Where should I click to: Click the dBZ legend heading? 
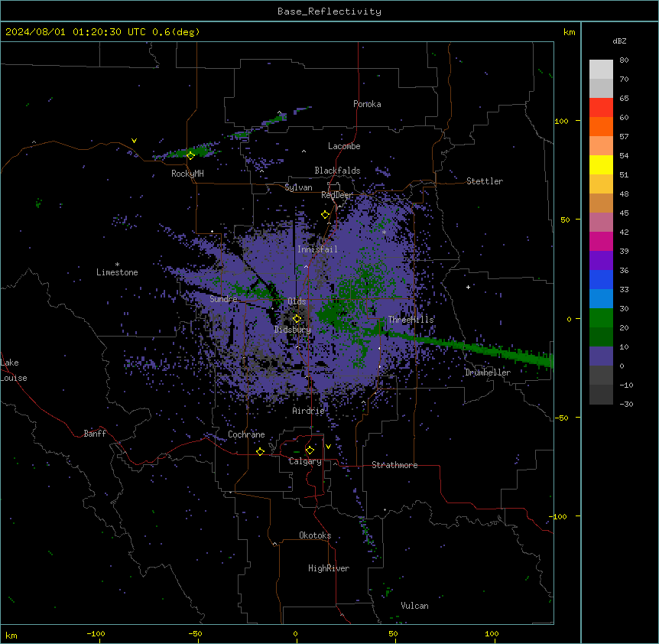(x=619, y=41)
